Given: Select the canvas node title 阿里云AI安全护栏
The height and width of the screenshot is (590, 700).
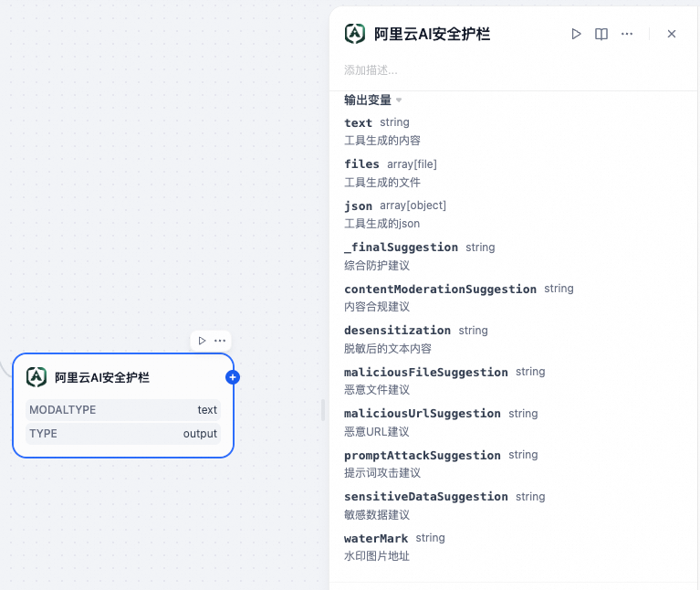Looking at the screenshot, I should [x=102, y=378].
